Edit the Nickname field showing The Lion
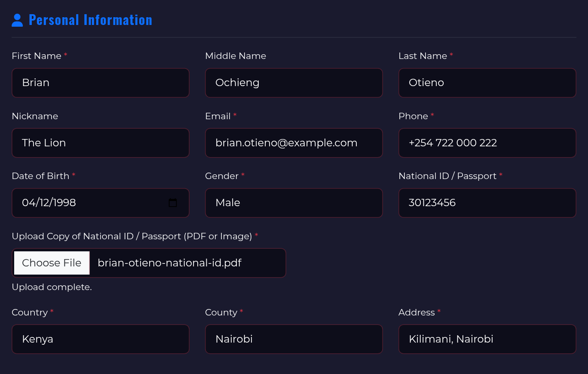This screenshot has height=374, width=588. pos(101,143)
